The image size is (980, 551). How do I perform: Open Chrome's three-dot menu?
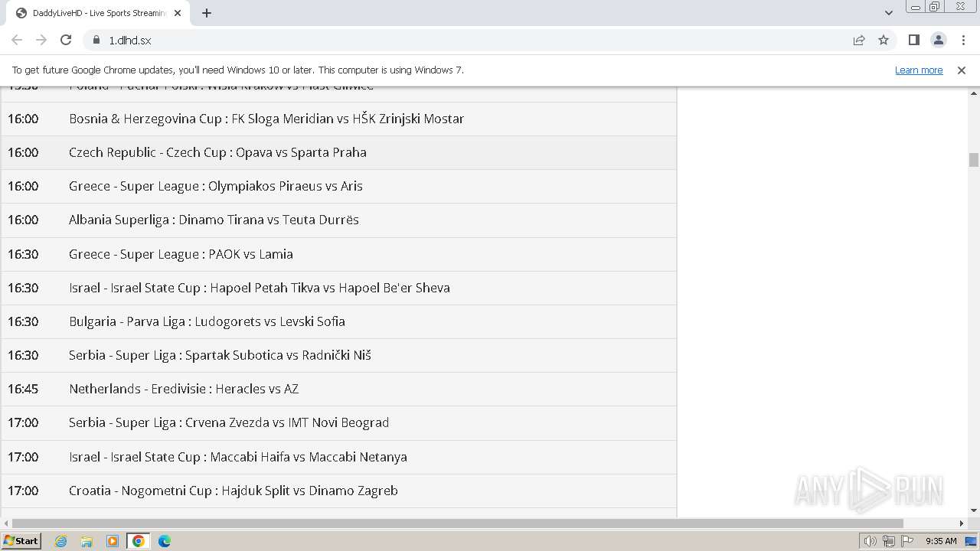[x=963, y=40]
